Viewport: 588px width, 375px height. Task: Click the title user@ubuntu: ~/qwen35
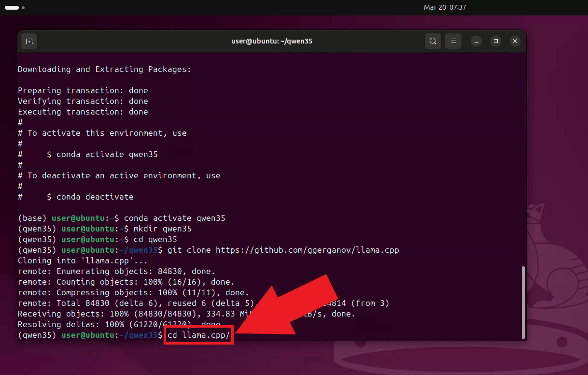click(x=272, y=41)
